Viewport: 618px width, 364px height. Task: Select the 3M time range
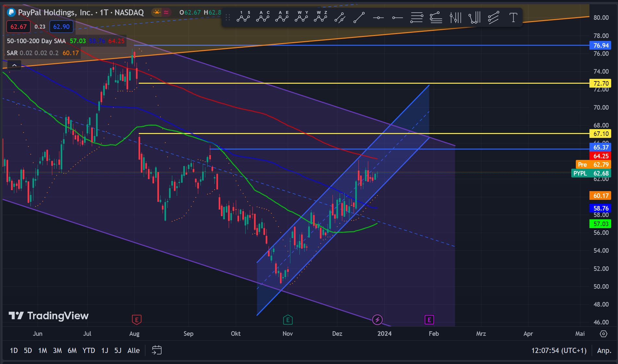click(57, 350)
